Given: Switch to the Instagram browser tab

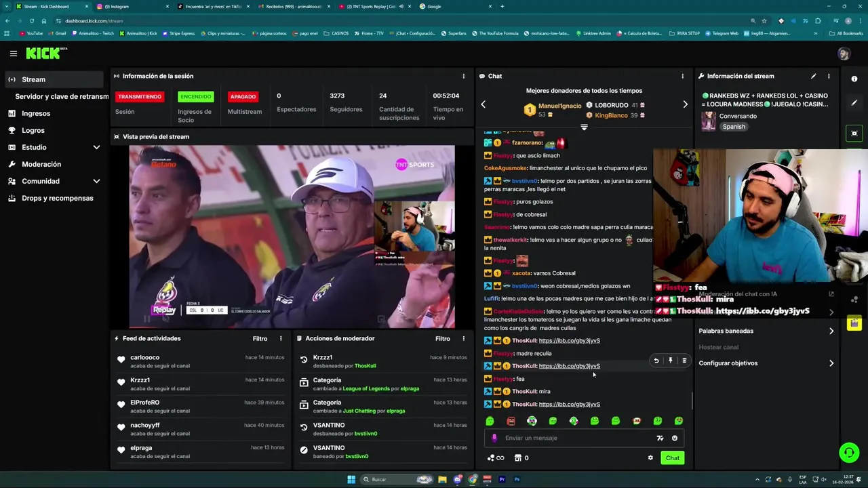Looking at the screenshot, I should [132, 6].
